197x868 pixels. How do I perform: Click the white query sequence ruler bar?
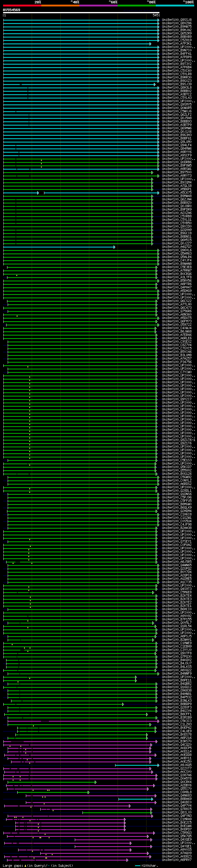coord(81,12)
